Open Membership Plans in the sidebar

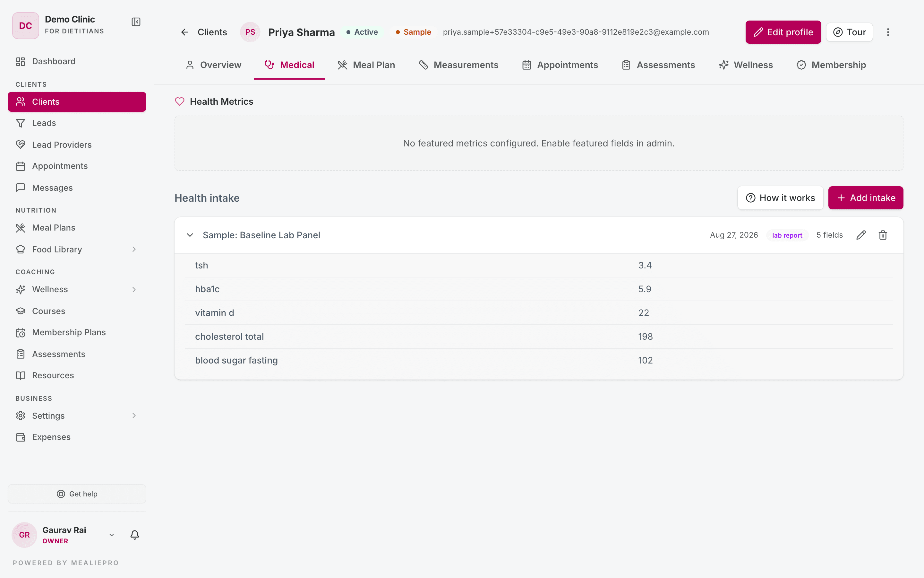click(x=77, y=332)
